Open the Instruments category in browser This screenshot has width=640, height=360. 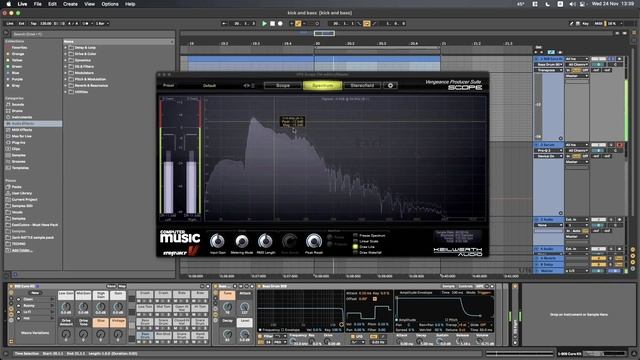[21, 117]
